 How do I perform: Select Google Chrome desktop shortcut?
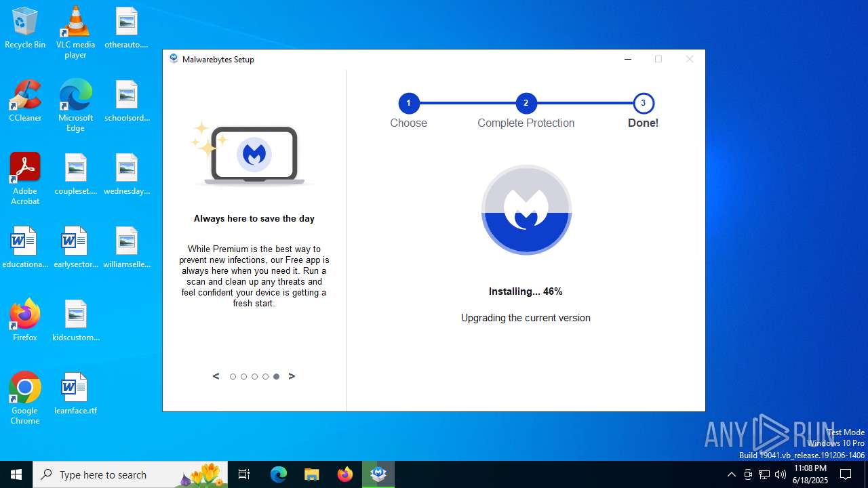click(25, 399)
